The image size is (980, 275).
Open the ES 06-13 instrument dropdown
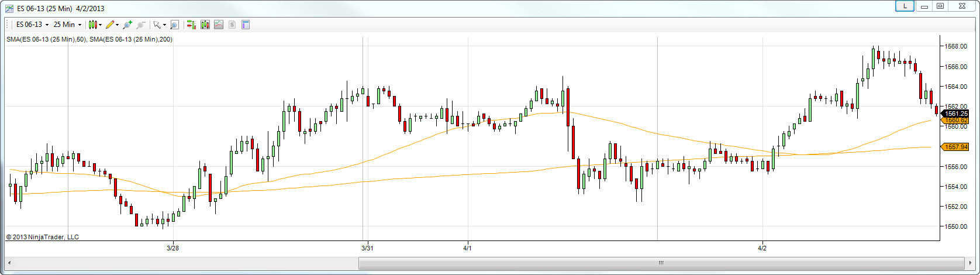tap(32, 25)
